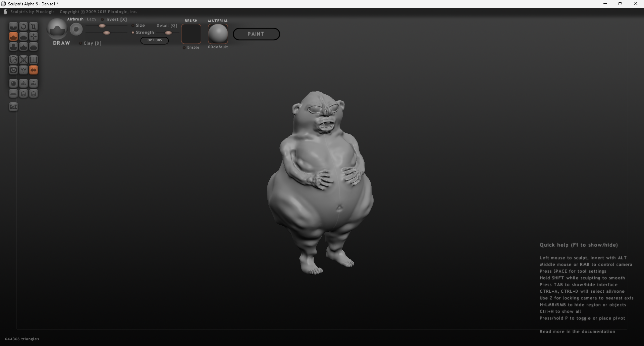Image resolution: width=644 pixels, height=346 pixels.
Task: Click the large Draw tool sphere
Action: [57, 29]
